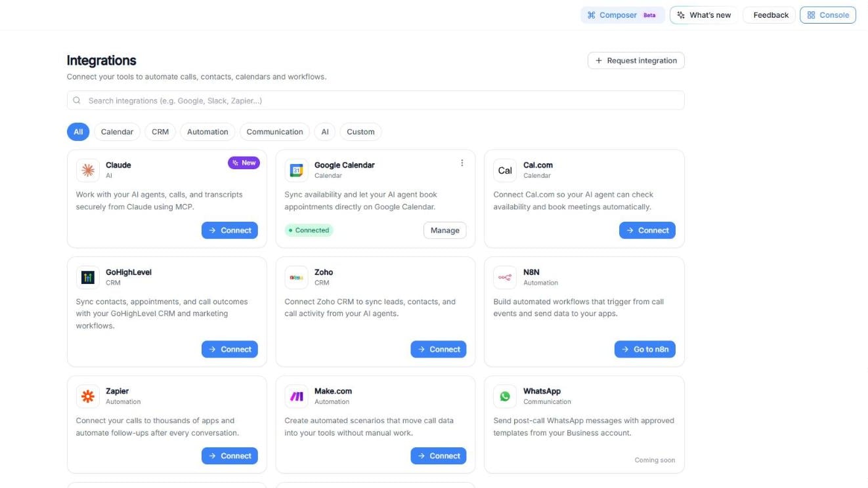Click the GoHighLevel logo icon
The width and height of the screenshot is (868, 488).
(x=88, y=277)
